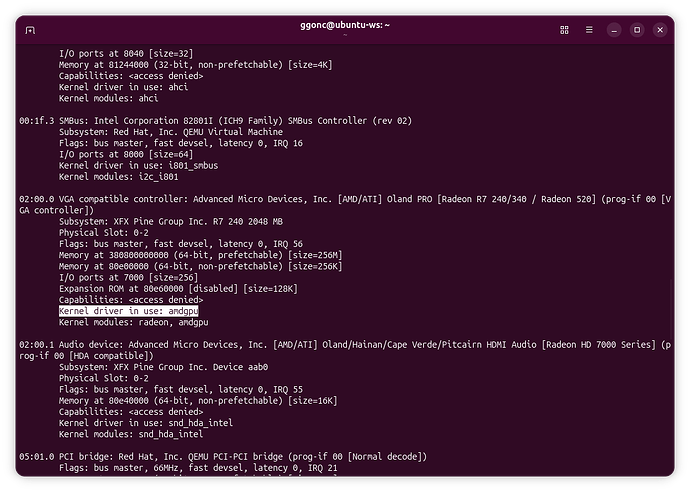
Task: Click 'Memory at 380800000000' line
Action: pos(200,255)
